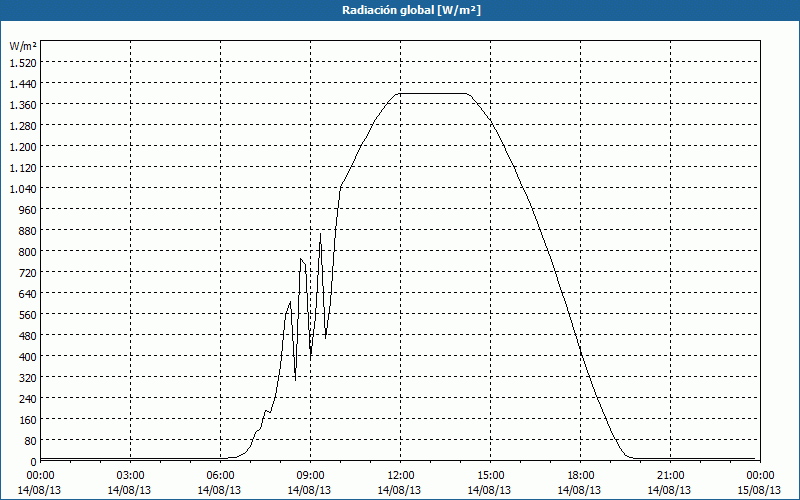Select the 320 Y-axis label
The image size is (800, 500).
click(x=29, y=378)
